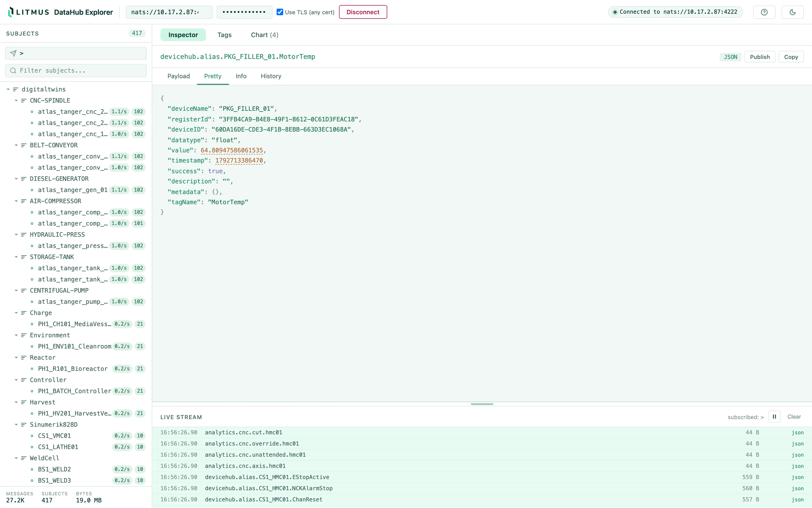Viewport: 812px width, 508px height.
Task: Open the History sub-tab
Action: (271, 76)
